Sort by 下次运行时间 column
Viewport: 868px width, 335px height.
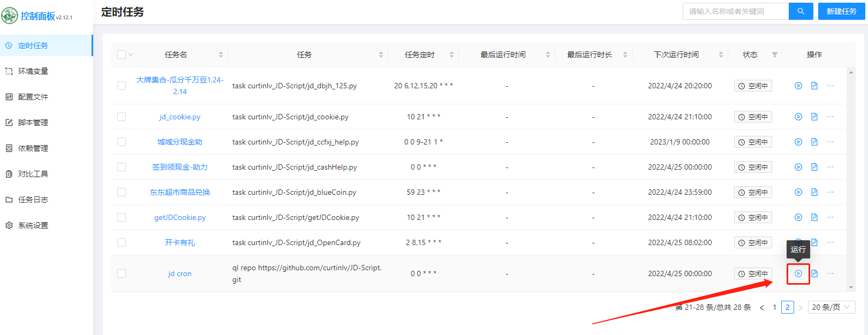[x=721, y=55]
